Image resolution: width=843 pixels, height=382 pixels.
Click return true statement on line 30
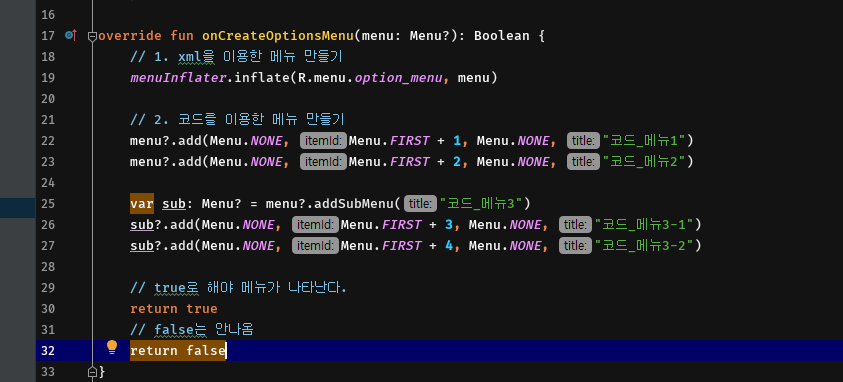click(174, 308)
